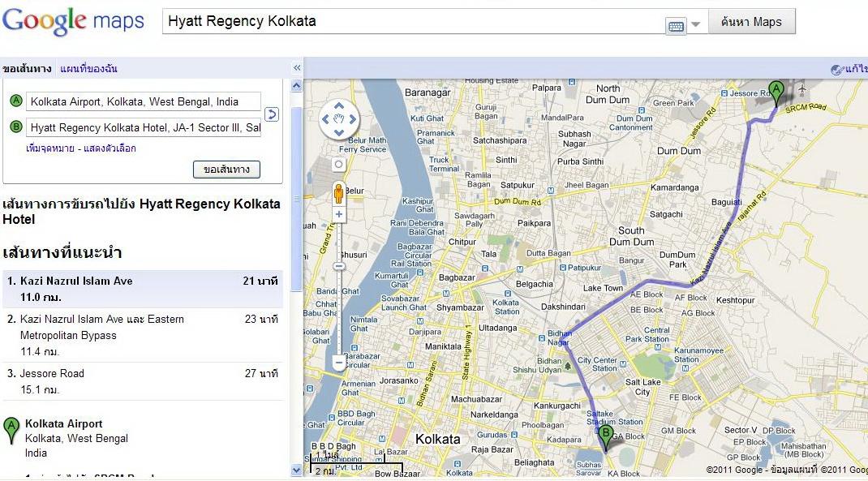
Task: Click the Baranagar label on map
Action: (x=428, y=92)
